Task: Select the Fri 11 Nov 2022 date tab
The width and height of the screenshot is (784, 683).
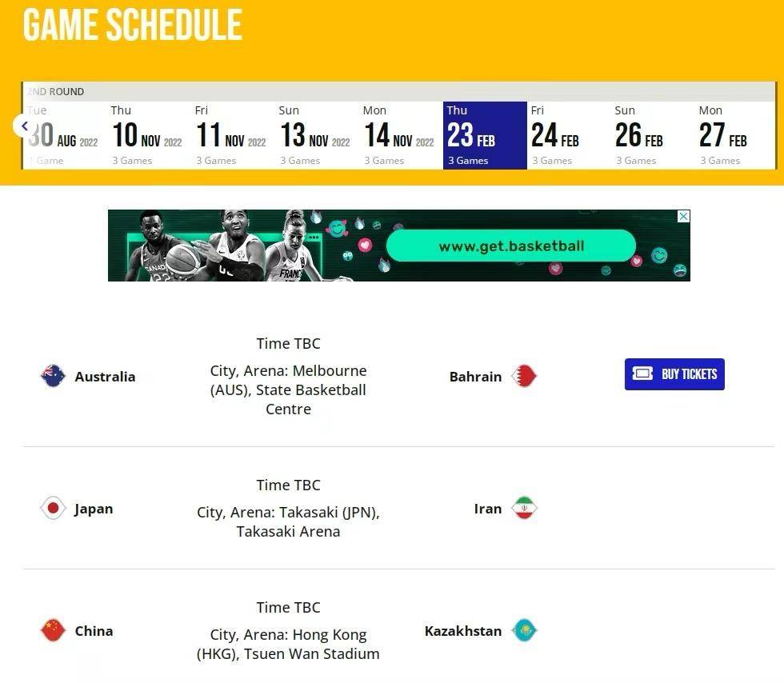Action: coord(233,135)
